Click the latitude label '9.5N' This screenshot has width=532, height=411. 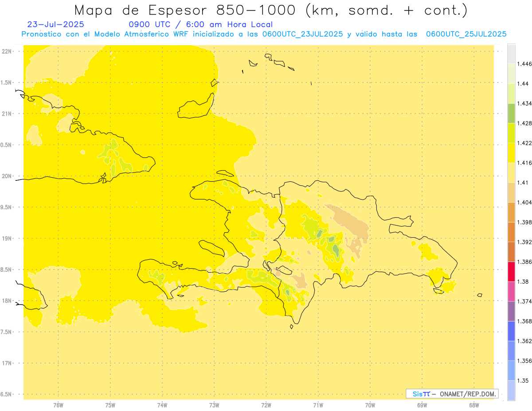click(x=6, y=207)
